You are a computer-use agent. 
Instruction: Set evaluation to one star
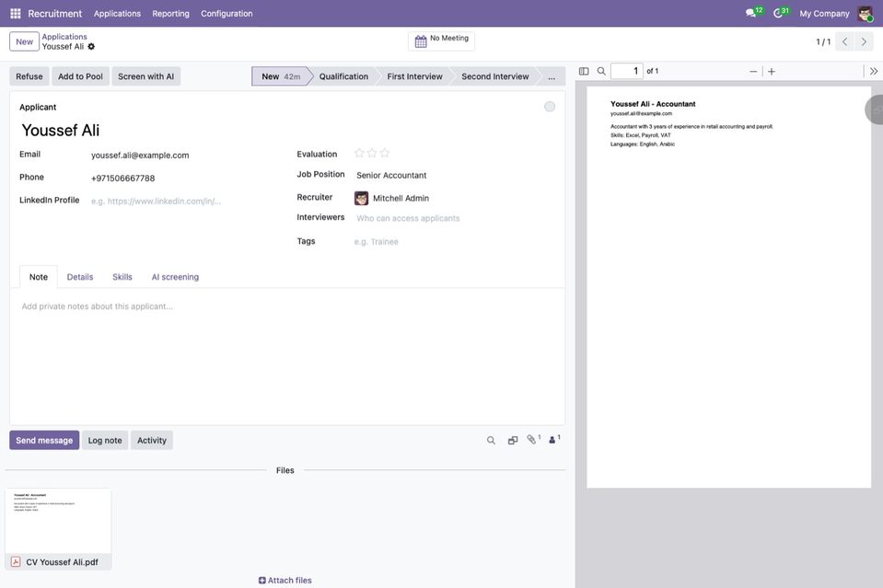[x=359, y=153]
